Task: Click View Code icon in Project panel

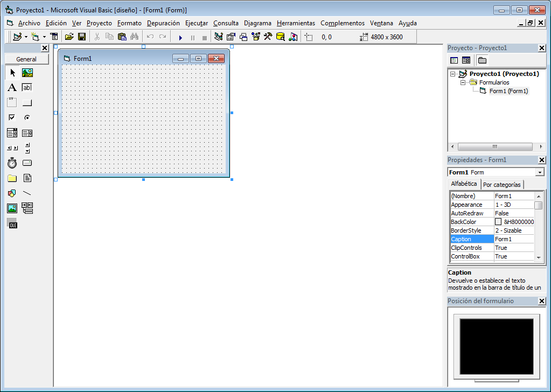Action: (x=454, y=60)
